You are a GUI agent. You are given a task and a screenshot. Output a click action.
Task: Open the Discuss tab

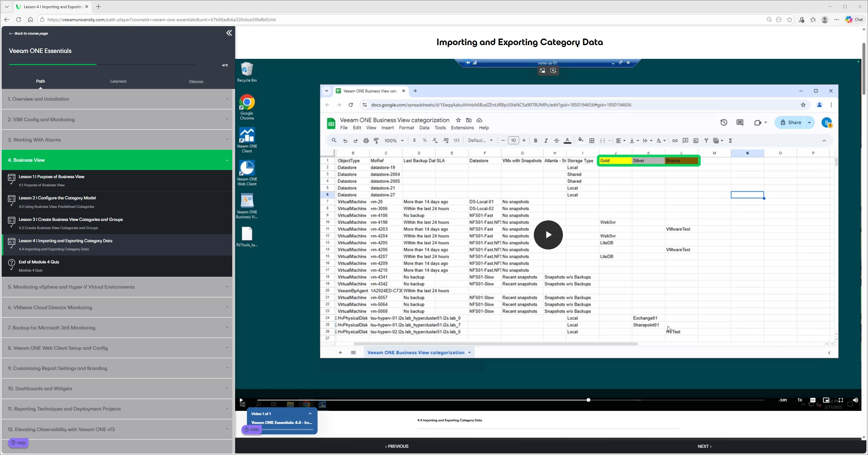(x=196, y=81)
